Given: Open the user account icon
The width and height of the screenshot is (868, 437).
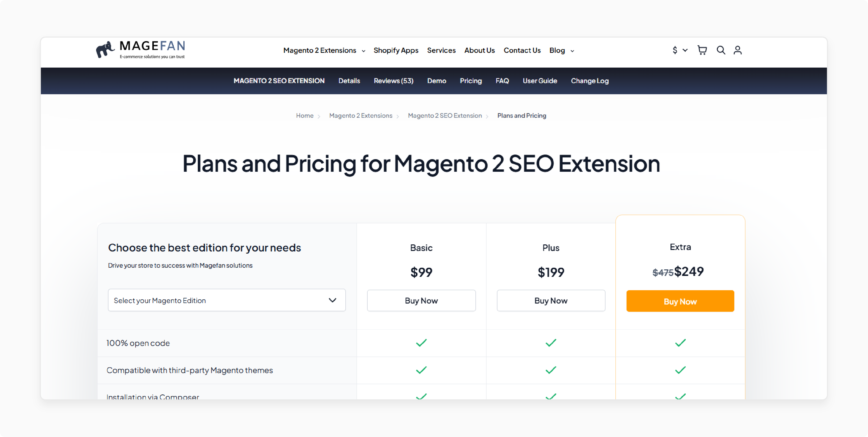Looking at the screenshot, I should pyautogui.click(x=738, y=50).
